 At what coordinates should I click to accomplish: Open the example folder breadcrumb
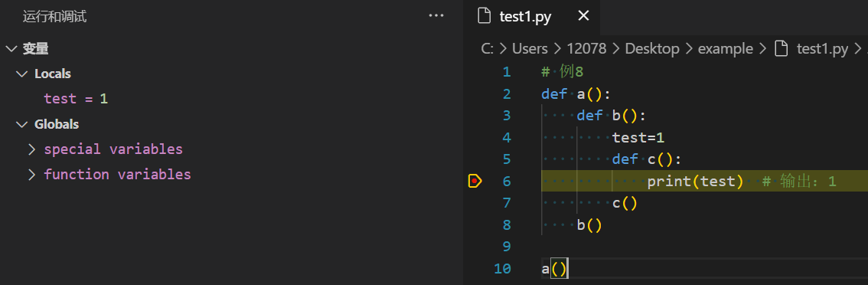pos(725,49)
